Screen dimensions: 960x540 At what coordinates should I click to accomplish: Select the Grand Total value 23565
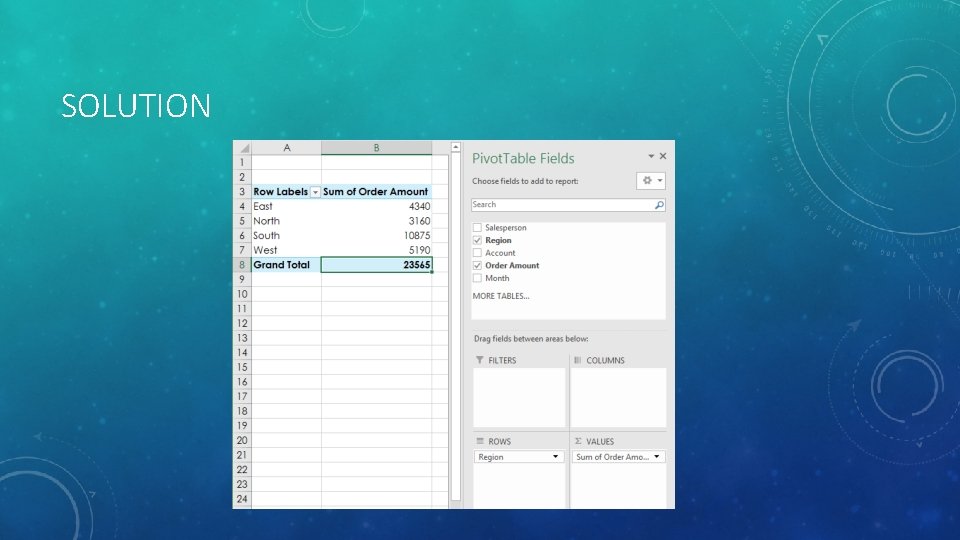[377, 264]
